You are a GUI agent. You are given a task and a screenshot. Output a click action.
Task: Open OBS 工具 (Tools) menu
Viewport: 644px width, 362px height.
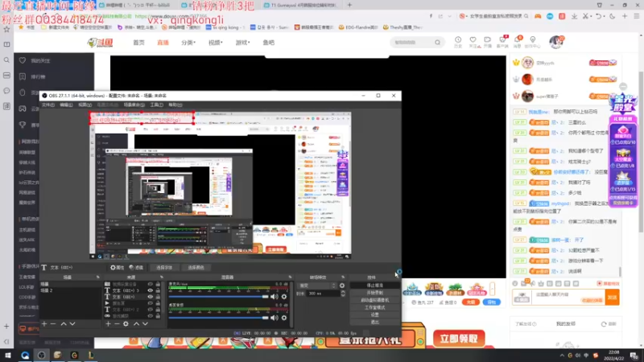156,105
